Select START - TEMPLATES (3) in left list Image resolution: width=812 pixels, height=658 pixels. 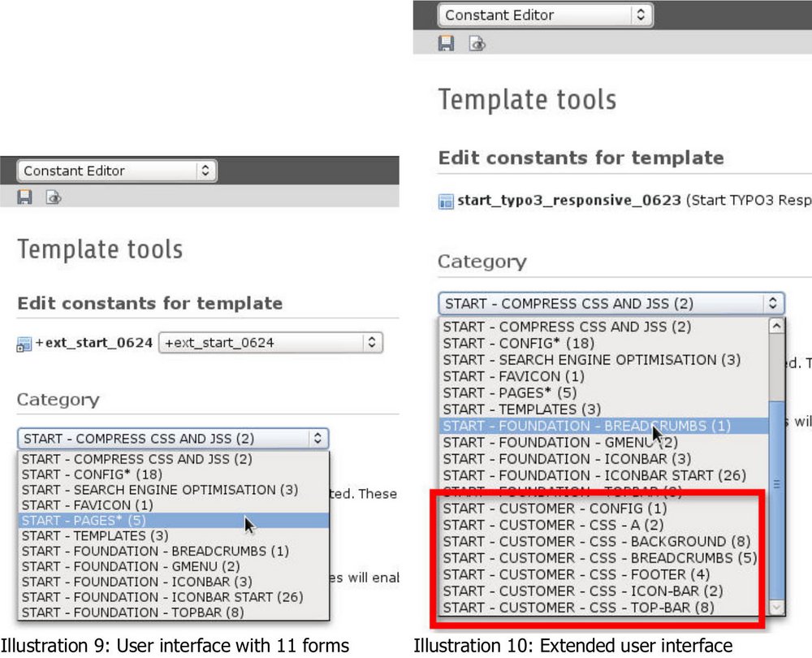tap(174, 535)
